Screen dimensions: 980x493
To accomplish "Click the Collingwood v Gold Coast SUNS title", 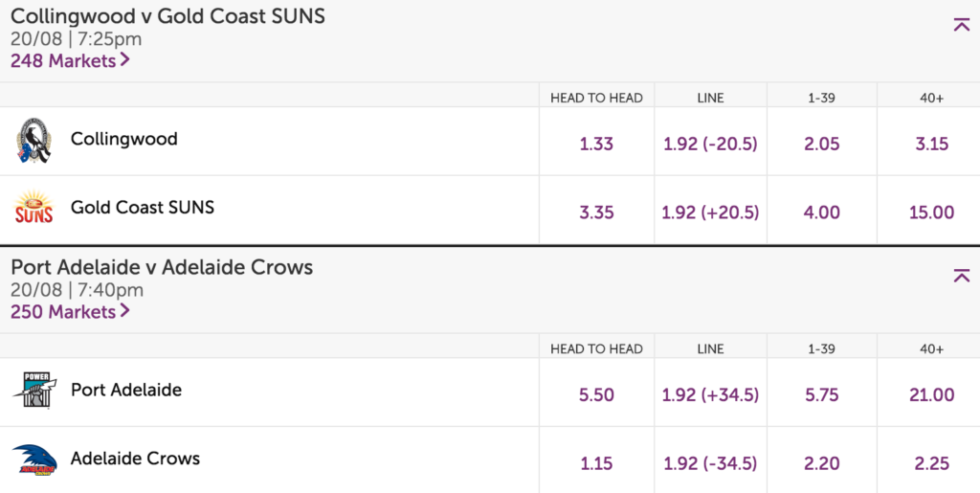I will [x=168, y=16].
